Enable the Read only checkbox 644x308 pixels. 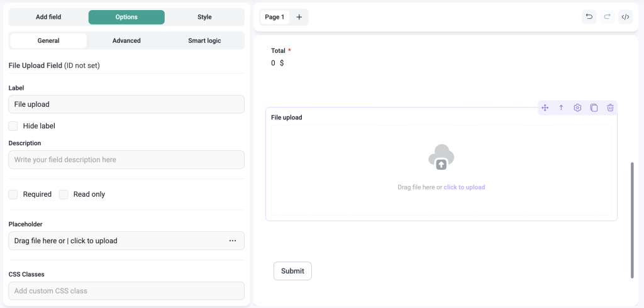tap(64, 194)
